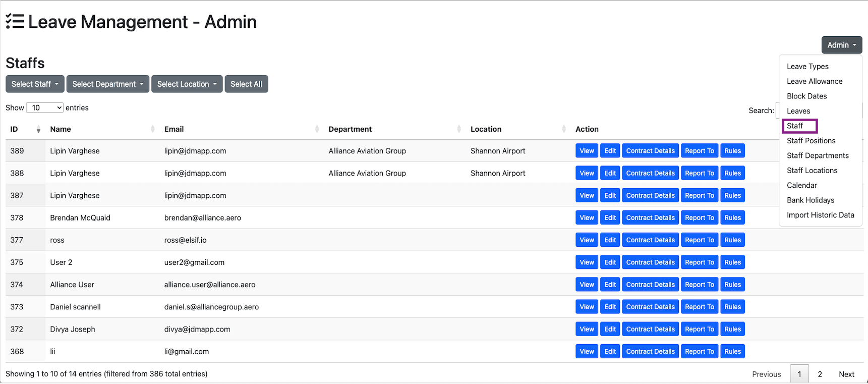
Task: Open the Select Location dropdown
Action: (x=187, y=84)
